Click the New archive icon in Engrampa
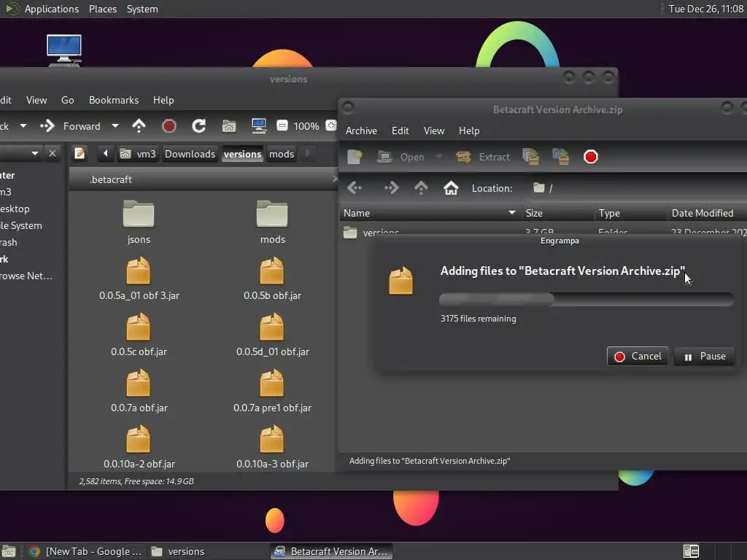Screen dimensions: 747x560 [x=355, y=157]
